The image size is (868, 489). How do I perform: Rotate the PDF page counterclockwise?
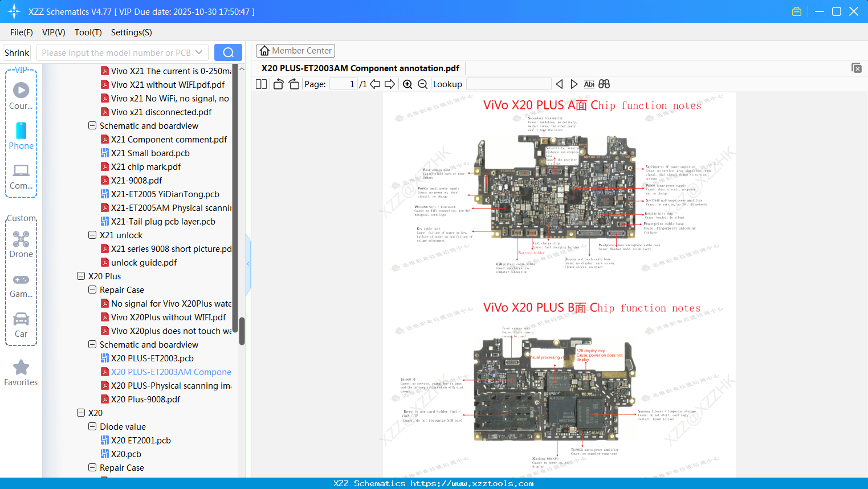pyautogui.click(x=278, y=84)
